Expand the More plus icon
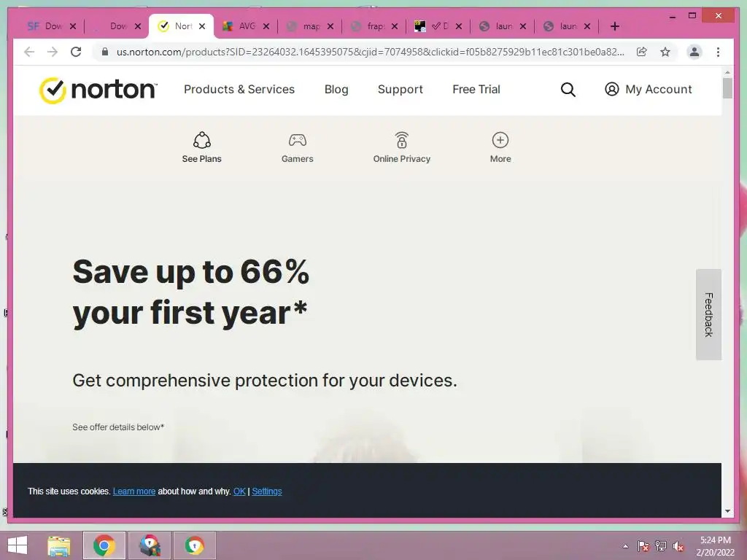The height and width of the screenshot is (560, 747). point(500,140)
